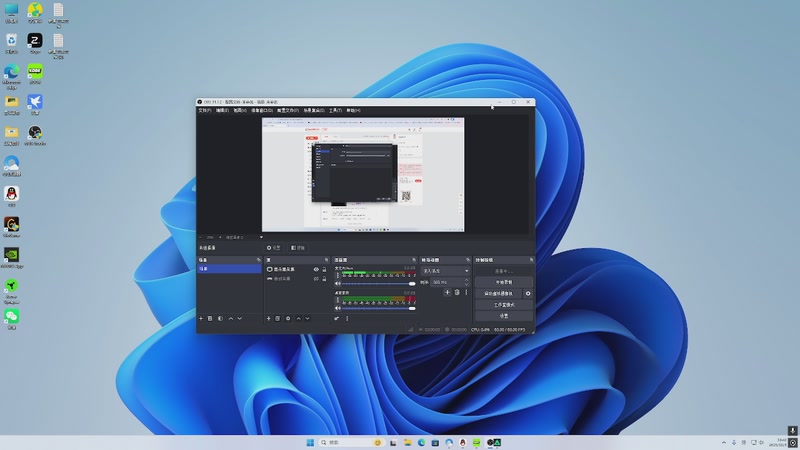Open Settings from the Controls dock

click(504, 316)
